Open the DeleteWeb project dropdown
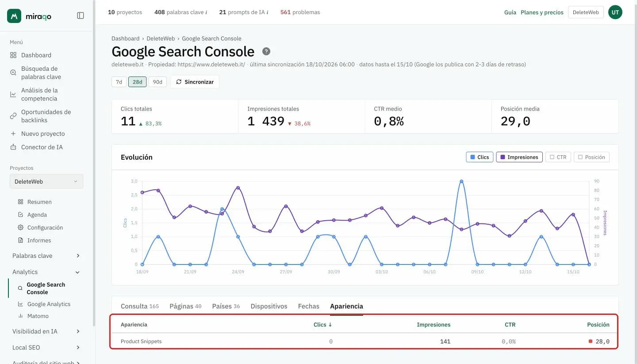 pos(46,181)
